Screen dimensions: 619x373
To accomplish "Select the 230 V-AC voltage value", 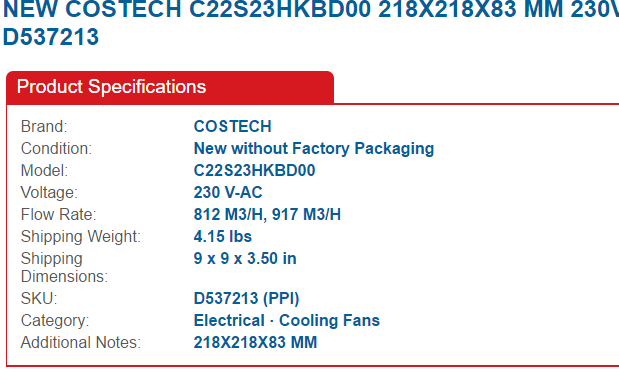I will 228,193.
